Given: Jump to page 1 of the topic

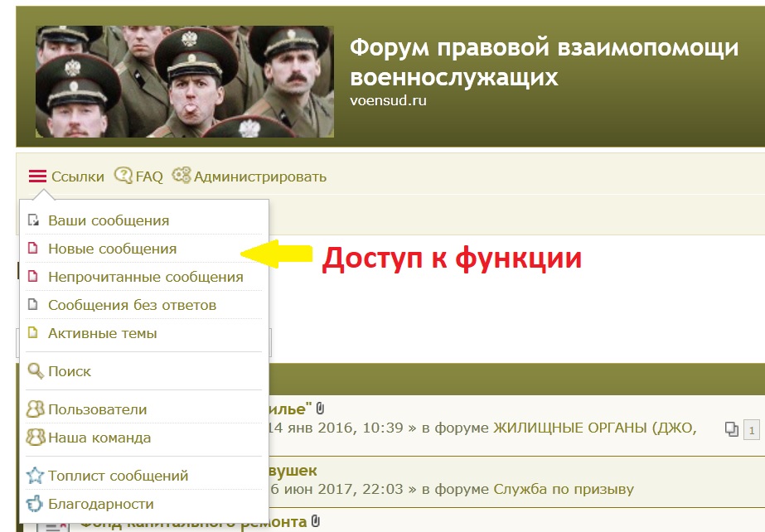Looking at the screenshot, I should (751, 430).
